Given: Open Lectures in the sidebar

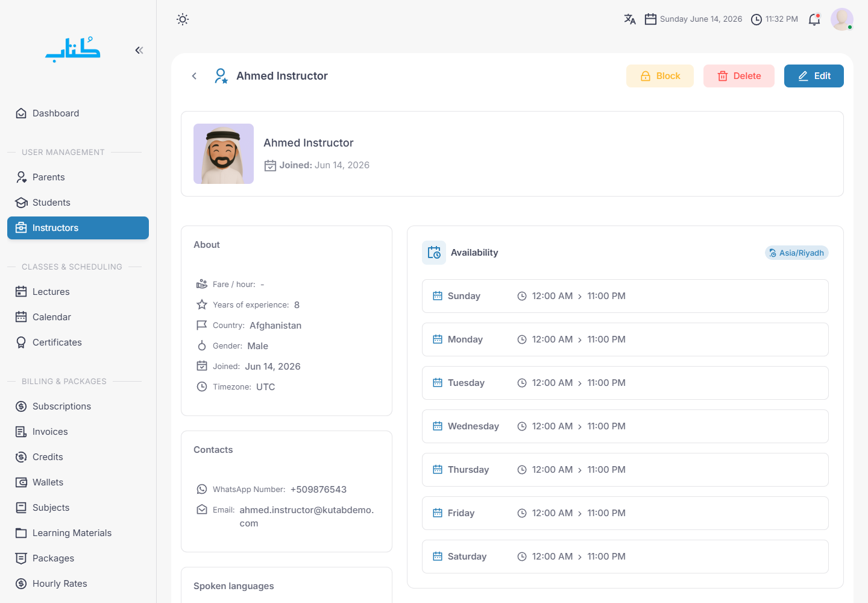Looking at the screenshot, I should tap(78, 292).
